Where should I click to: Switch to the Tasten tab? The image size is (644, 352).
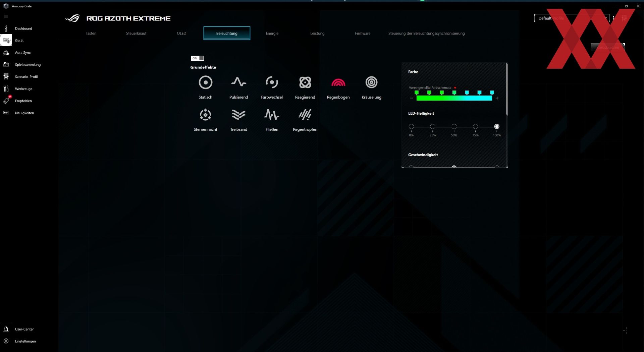tap(91, 33)
